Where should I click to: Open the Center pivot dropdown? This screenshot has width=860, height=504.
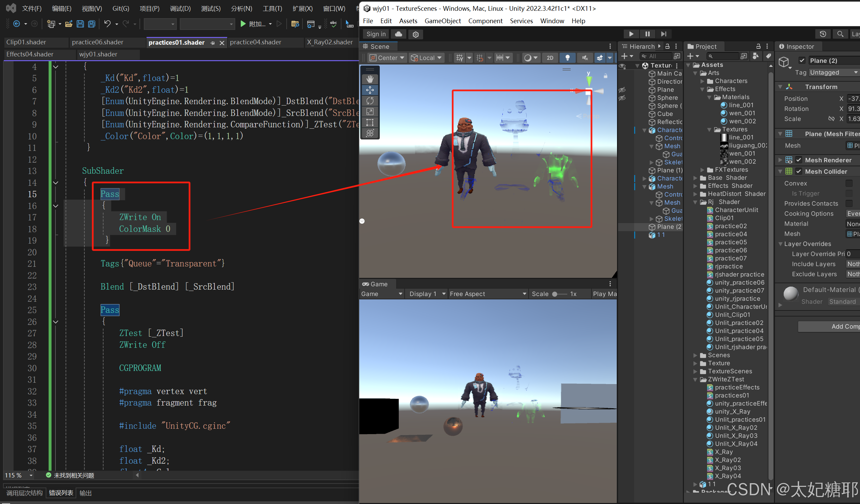pyautogui.click(x=387, y=58)
